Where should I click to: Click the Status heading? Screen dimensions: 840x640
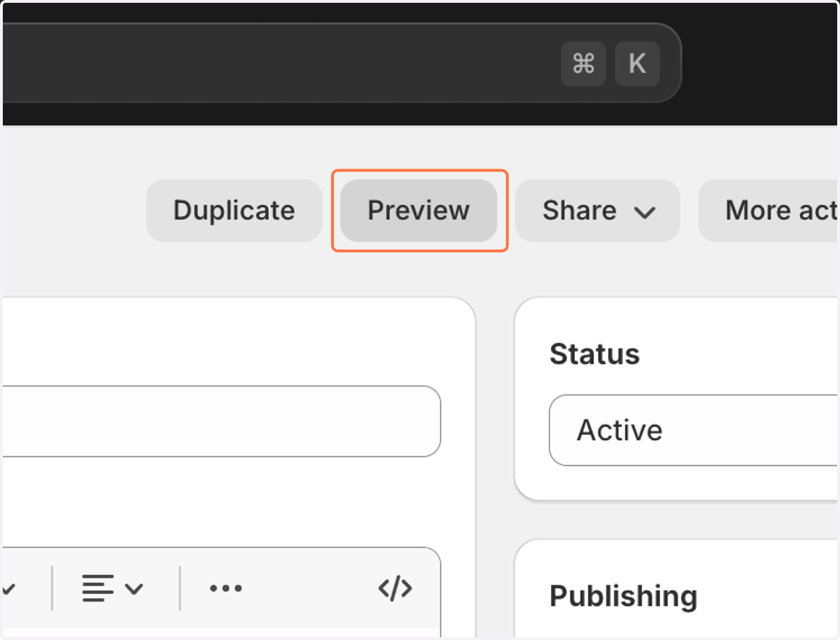tap(594, 354)
